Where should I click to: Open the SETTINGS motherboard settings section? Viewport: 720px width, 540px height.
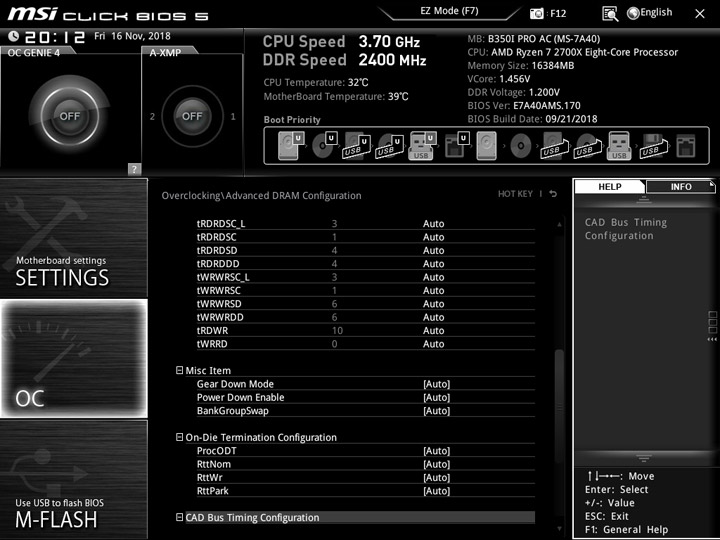pyautogui.click(x=74, y=238)
